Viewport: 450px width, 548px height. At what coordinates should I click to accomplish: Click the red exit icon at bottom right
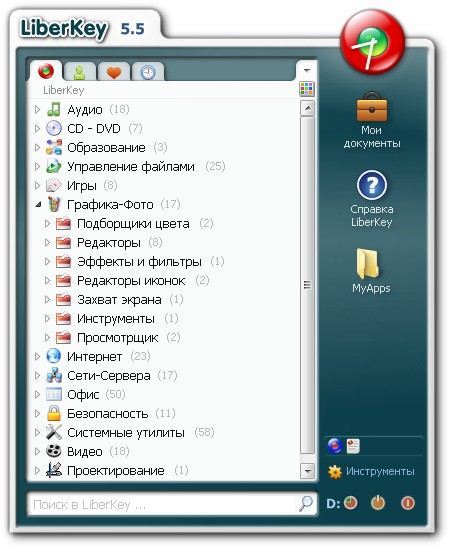pyautogui.click(x=408, y=503)
